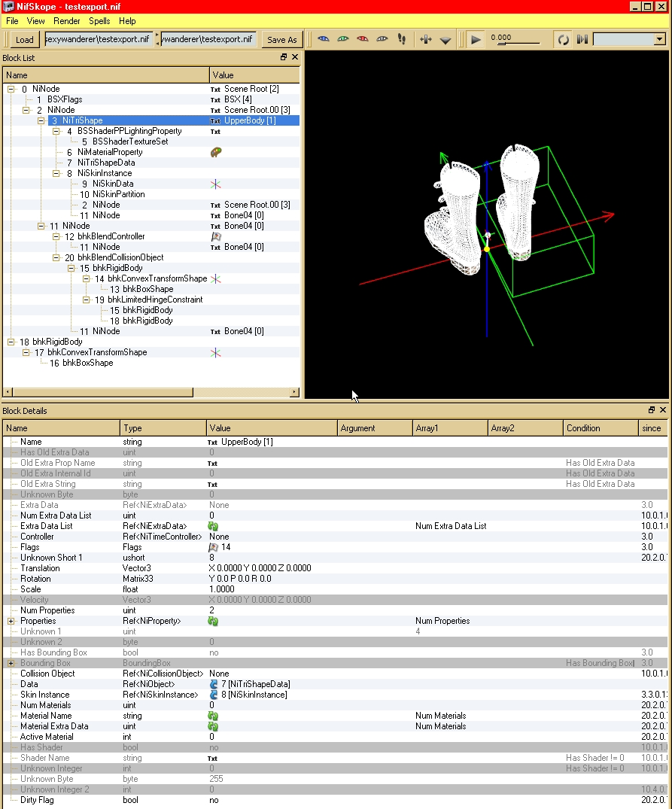The width and height of the screenshot is (672, 809).
Task: Click the Scale value 1.0000
Action: [222, 589]
